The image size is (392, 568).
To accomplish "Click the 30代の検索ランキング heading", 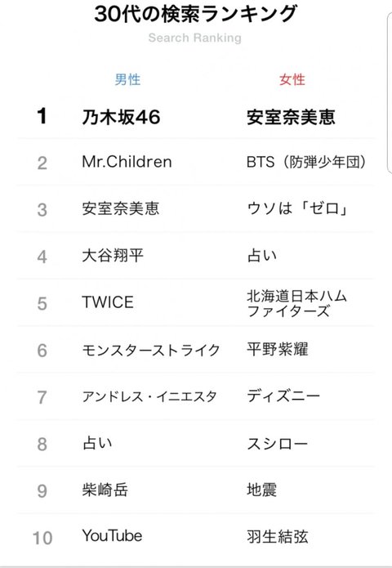I will pos(195,14).
